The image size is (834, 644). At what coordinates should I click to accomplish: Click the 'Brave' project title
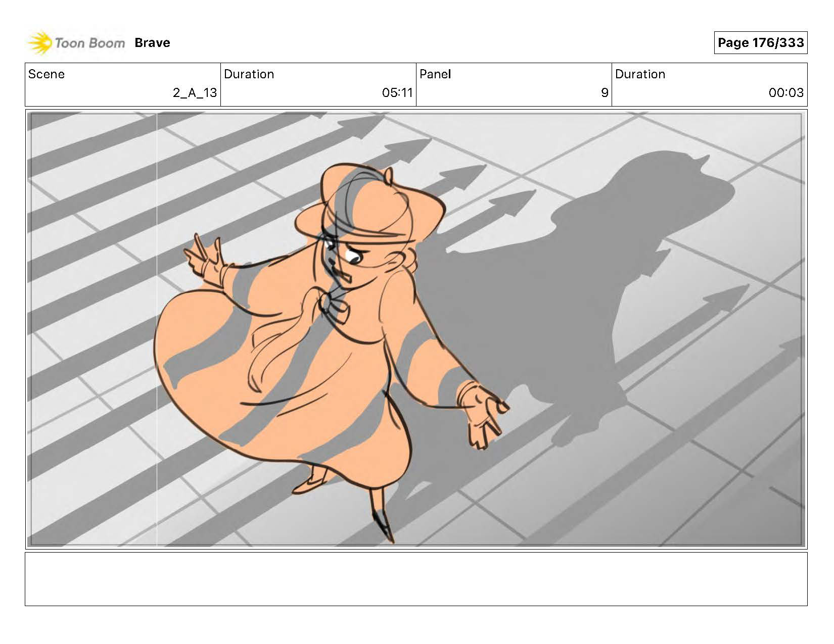(152, 43)
